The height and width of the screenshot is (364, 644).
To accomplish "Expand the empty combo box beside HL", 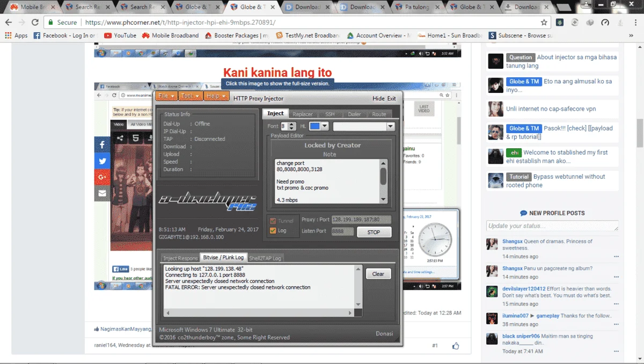I will point(364,126).
